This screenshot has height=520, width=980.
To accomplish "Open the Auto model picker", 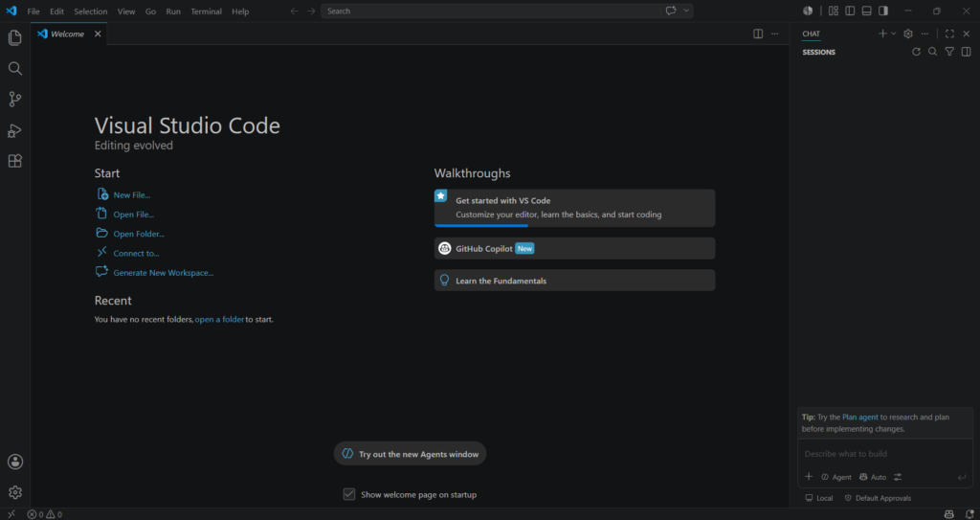I will [x=873, y=477].
